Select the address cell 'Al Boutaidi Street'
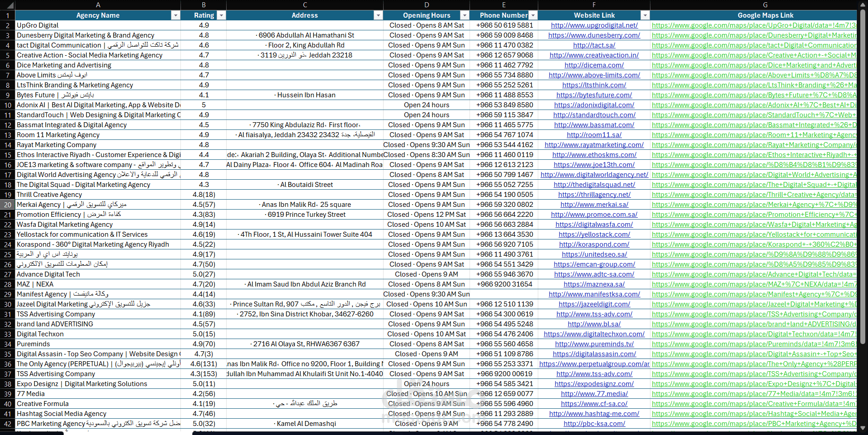The width and height of the screenshot is (868, 435). pos(305,185)
